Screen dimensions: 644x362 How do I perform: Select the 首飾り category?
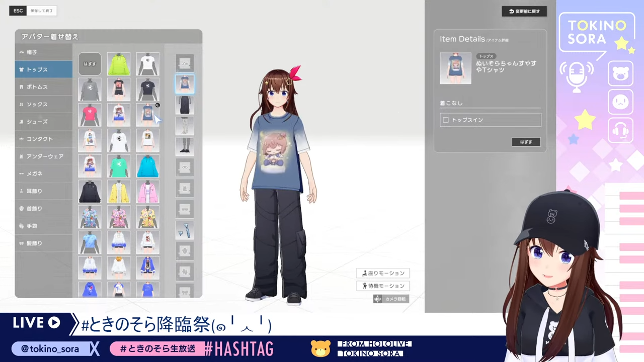pos(44,208)
